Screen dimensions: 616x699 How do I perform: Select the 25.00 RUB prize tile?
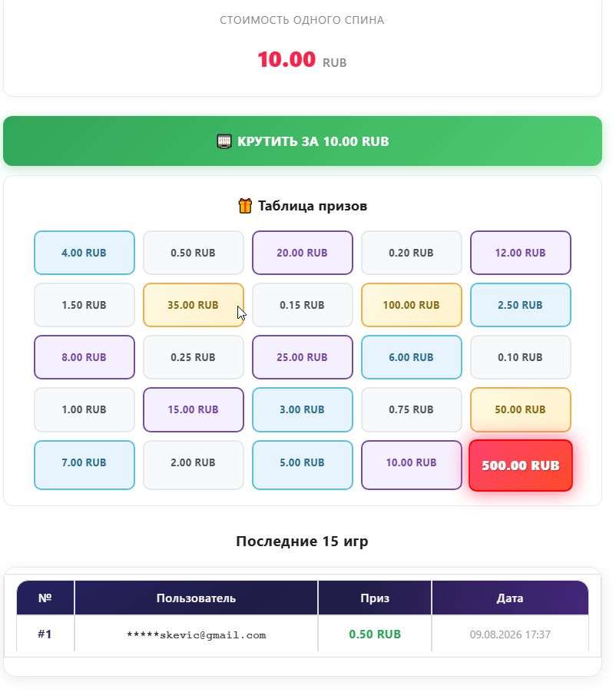click(303, 357)
